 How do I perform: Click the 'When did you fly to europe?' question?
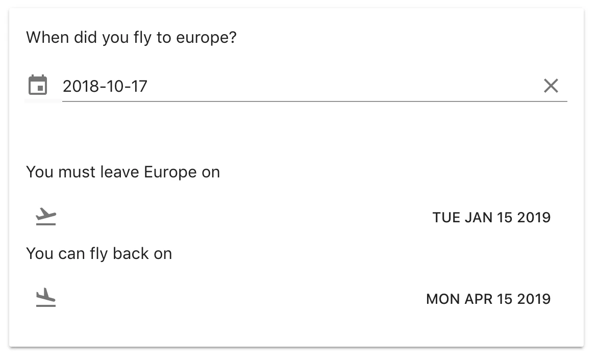pos(131,37)
